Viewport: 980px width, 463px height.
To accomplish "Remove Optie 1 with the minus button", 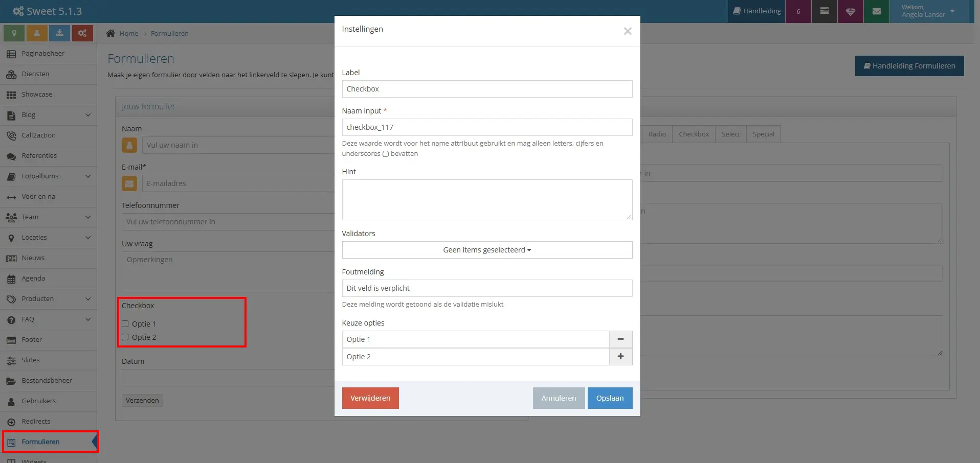I will click(x=620, y=339).
